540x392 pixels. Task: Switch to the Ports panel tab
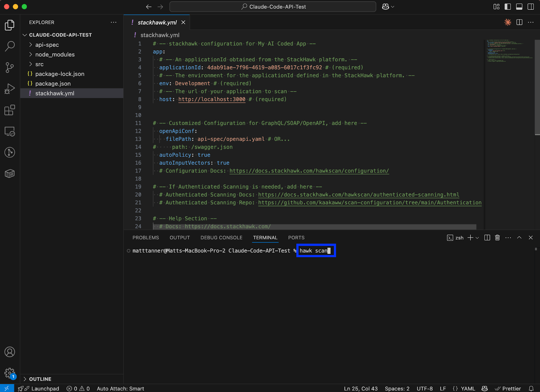pos(296,237)
